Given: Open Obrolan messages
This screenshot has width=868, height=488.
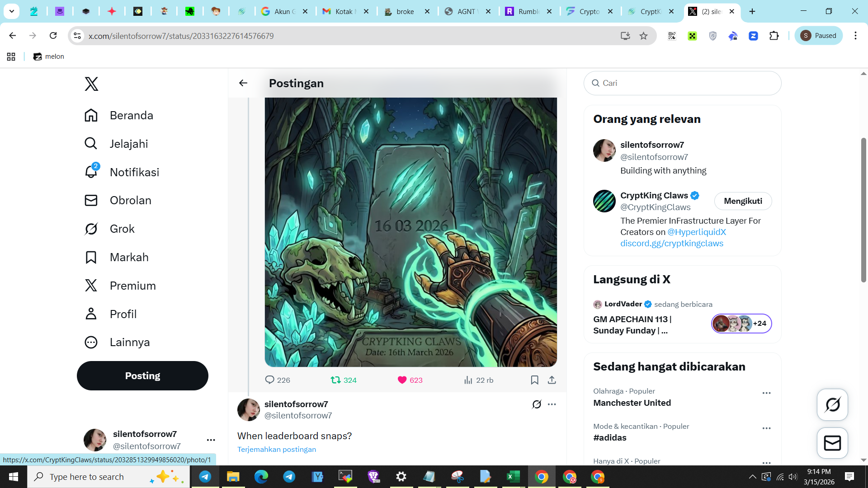Looking at the screenshot, I should (118, 200).
